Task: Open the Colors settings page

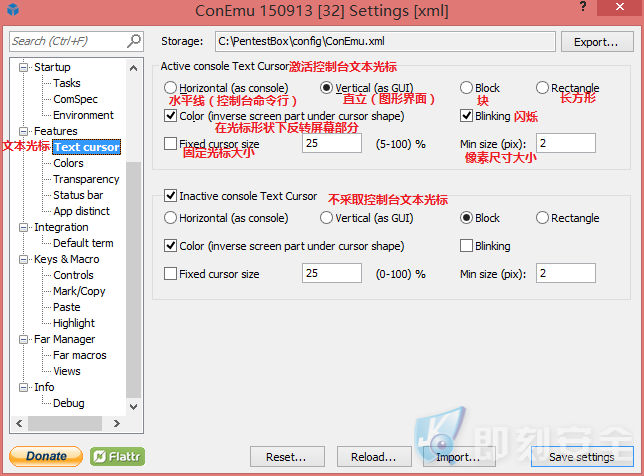Action: 68,163
